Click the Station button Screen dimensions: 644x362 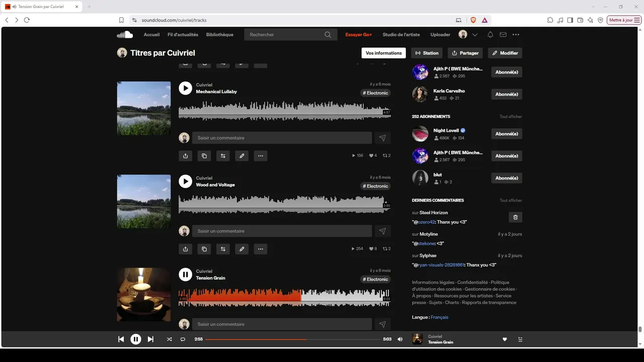tap(427, 53)
